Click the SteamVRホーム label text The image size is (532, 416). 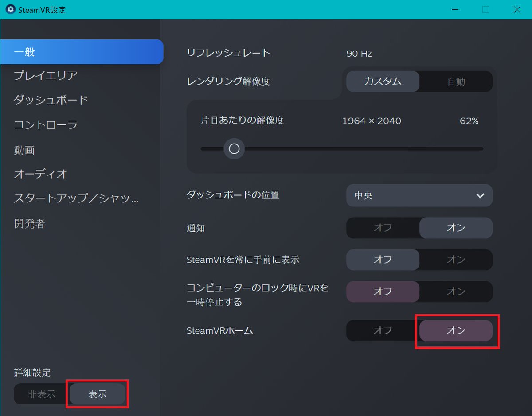[x=220, y=330]
